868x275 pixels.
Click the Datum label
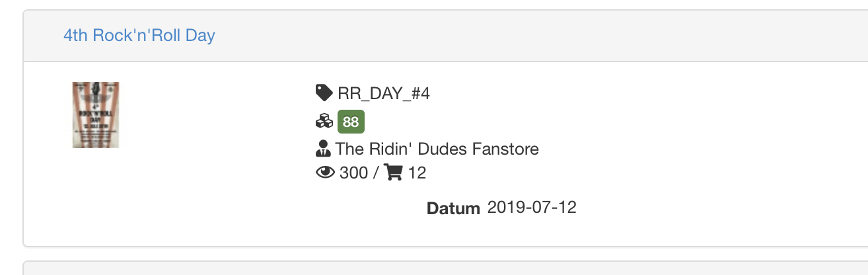pyautogui.click(x=453, y=209)
